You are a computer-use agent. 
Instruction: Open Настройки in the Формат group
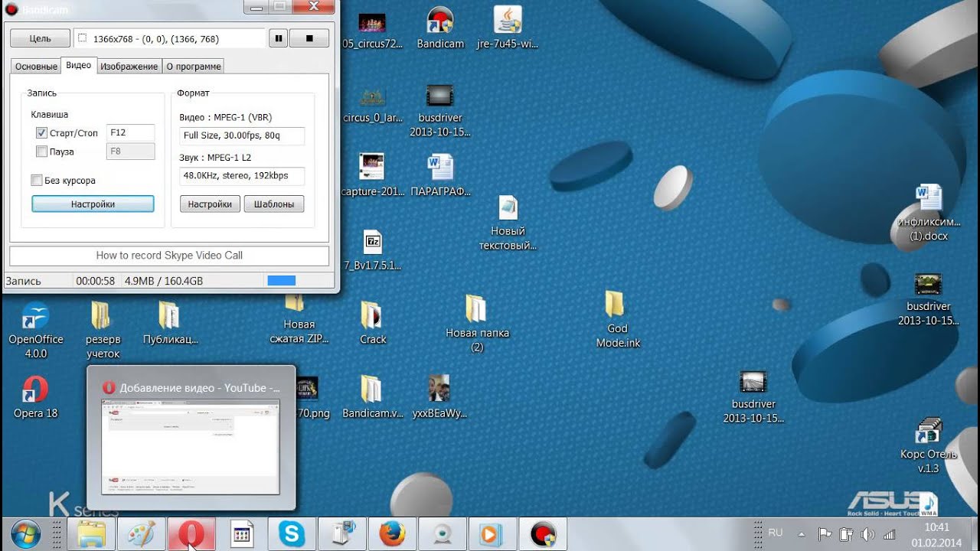click(210, 204)
